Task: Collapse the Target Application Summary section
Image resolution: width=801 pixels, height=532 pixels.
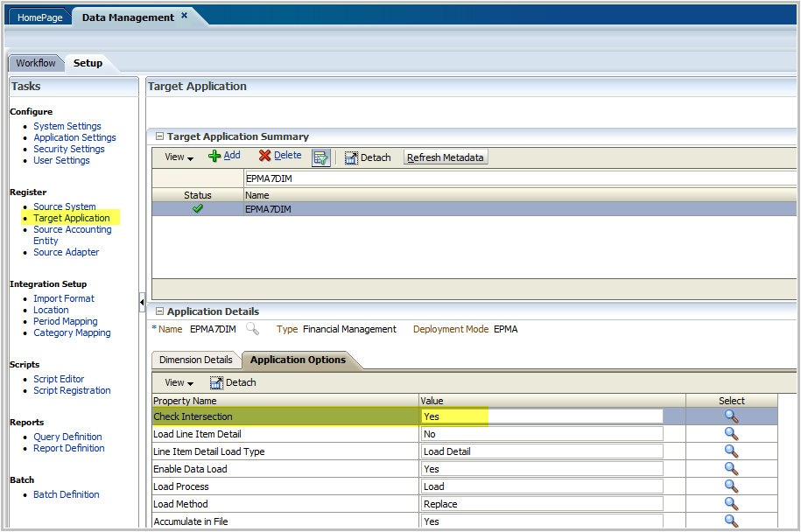Action: pos(161,136)
